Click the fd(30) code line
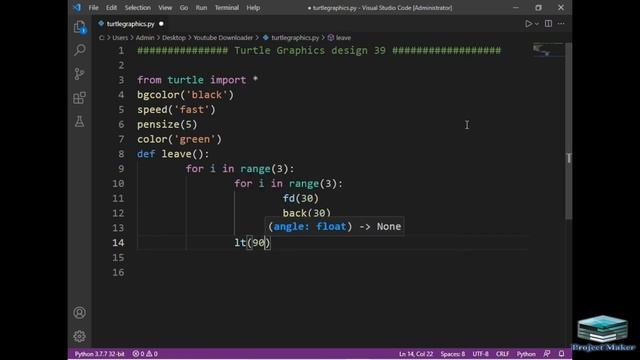 click(x=301, y=198)
